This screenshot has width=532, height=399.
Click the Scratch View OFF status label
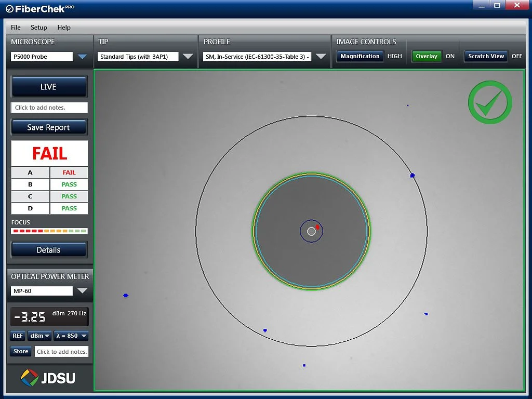pos(517,56)
